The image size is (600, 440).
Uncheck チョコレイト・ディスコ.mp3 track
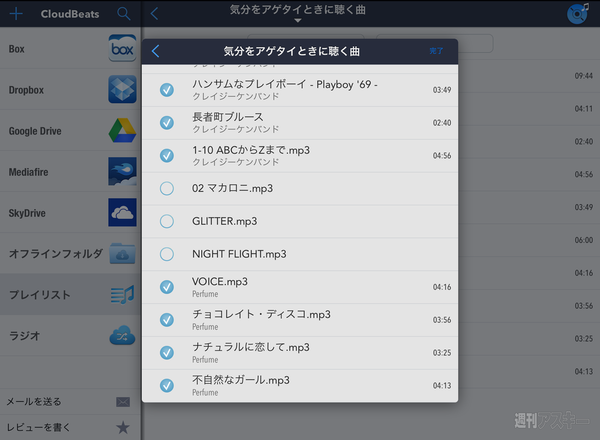tap(167, 320)
